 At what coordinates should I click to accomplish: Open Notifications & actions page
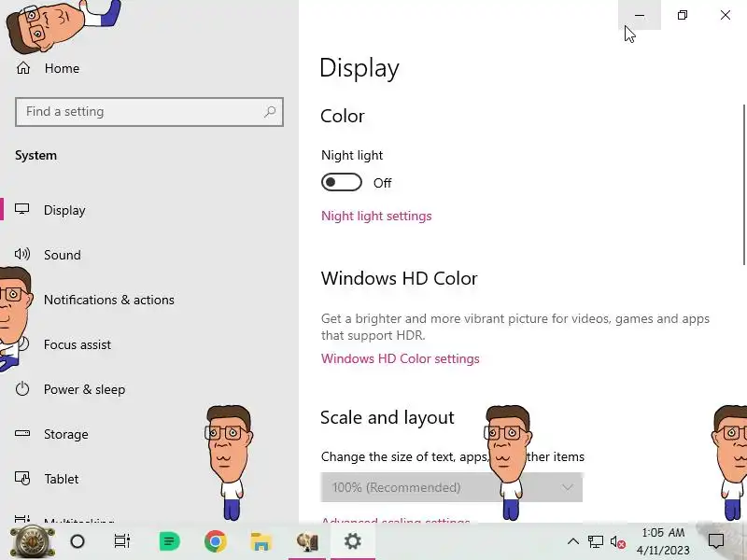pyautogui.click(x=108, y=300)
